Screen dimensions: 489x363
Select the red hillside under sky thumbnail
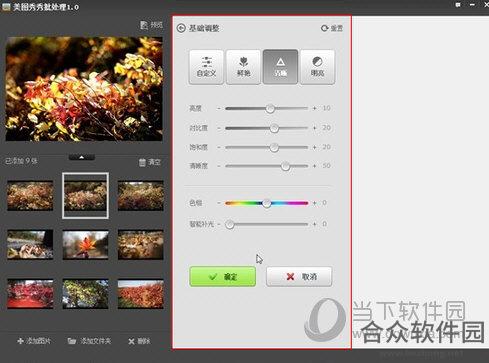tap(141, 294)
